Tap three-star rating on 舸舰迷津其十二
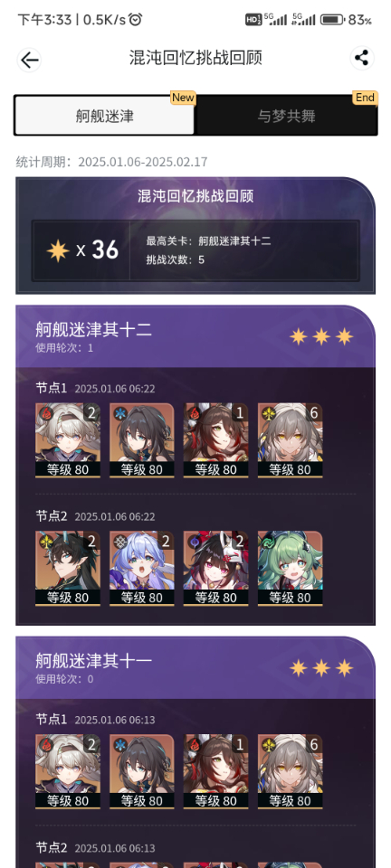The image size is (391, 868). tap(321, 336)
